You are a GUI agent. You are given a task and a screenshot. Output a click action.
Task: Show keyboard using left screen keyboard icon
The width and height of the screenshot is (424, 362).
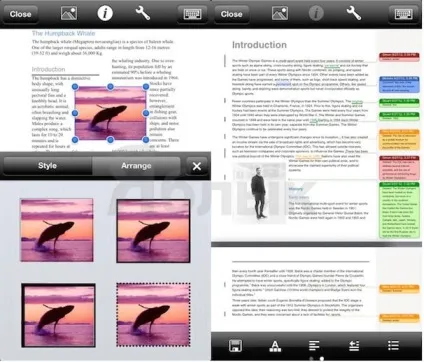[x=193, y=14]
